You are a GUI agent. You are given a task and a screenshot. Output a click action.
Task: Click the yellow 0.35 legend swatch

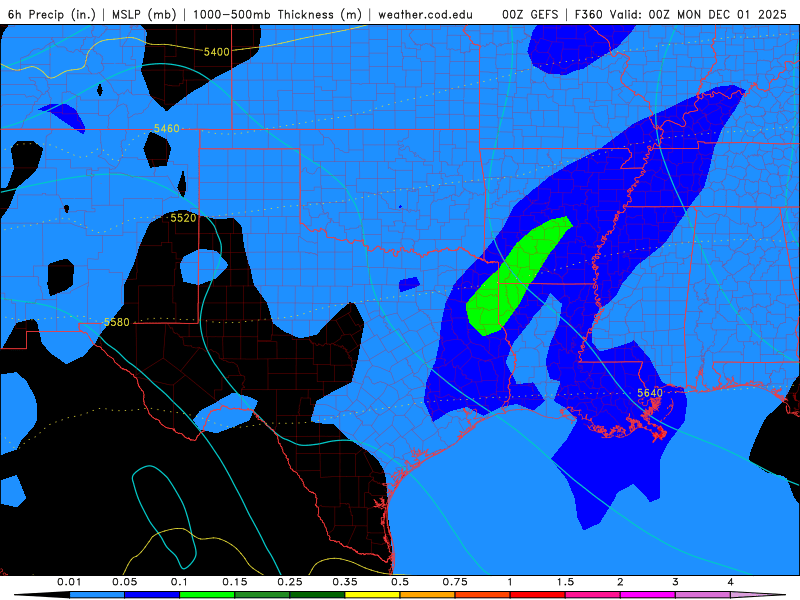tap(372, 595)
